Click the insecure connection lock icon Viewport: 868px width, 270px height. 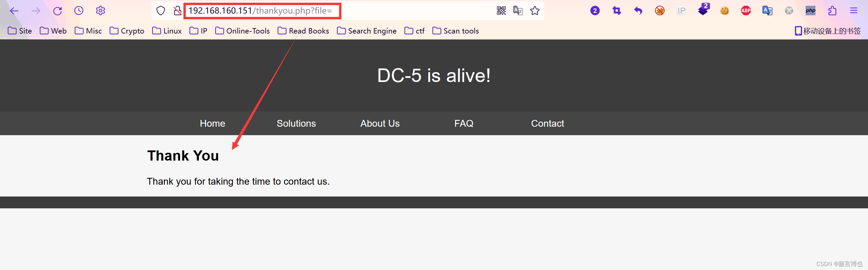(x=178, y=11)
